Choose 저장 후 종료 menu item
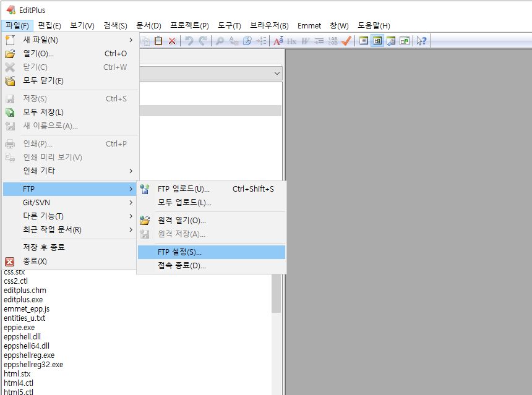532x395 pixels. pos(69,247)
